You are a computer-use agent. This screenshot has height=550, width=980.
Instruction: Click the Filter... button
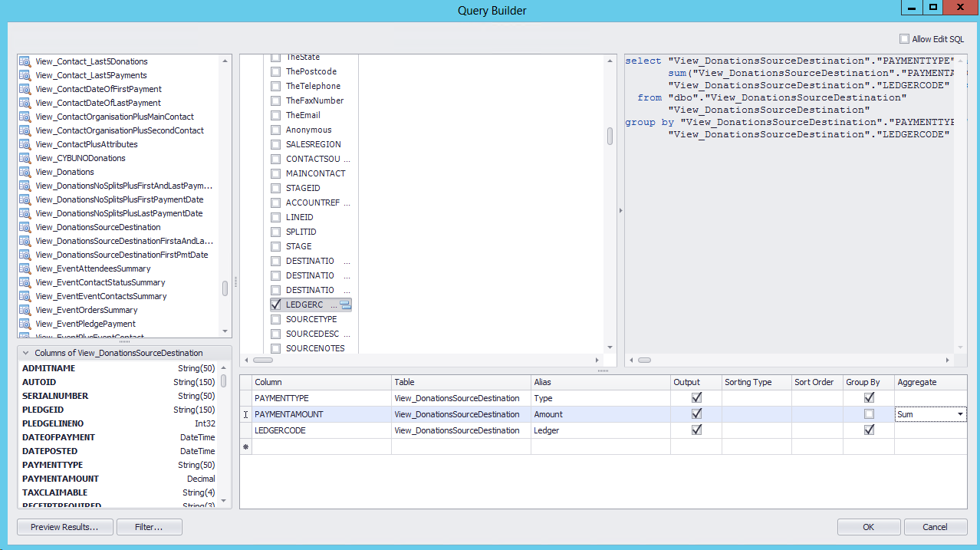click(150, 527)
